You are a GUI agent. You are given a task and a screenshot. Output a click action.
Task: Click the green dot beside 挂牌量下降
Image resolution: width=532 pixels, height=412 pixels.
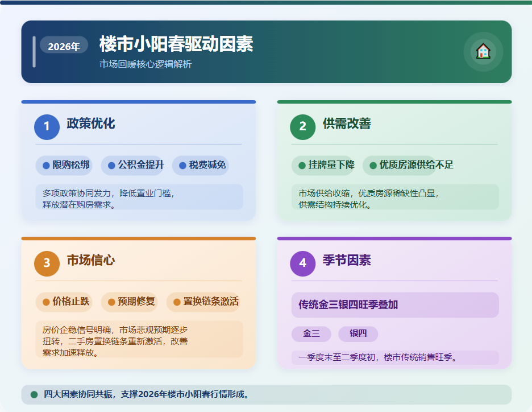(302, 166)
